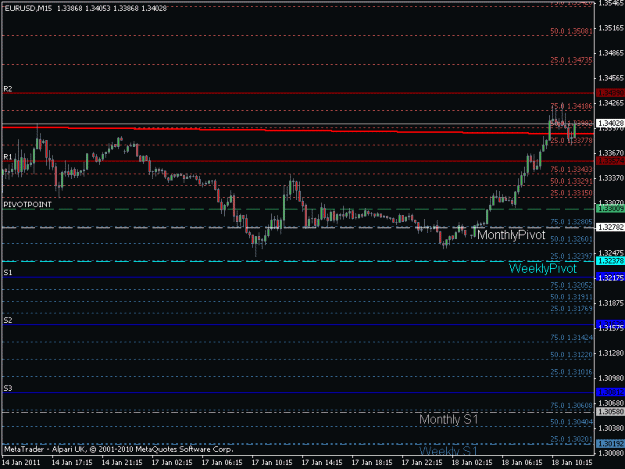This screenshot has width=625, height=469.
Task: Click the 18 Jan 06:15 time label
Action: pos(522,463)
